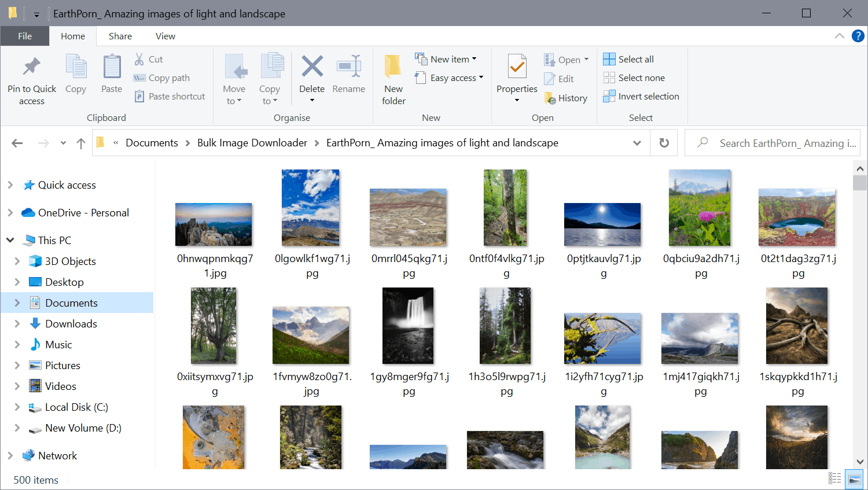Screen dimensions: 868x490
Task: Open the File menu tab
Action: click(25, 36)
